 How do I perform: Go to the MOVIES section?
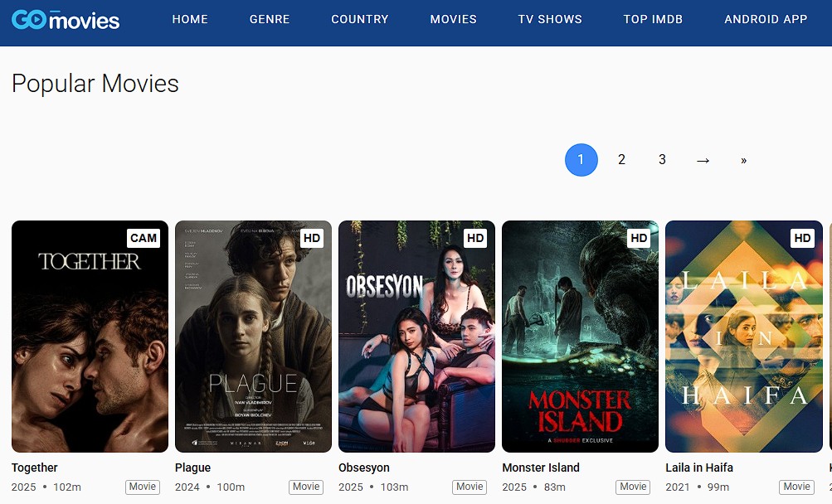[453, 19]
